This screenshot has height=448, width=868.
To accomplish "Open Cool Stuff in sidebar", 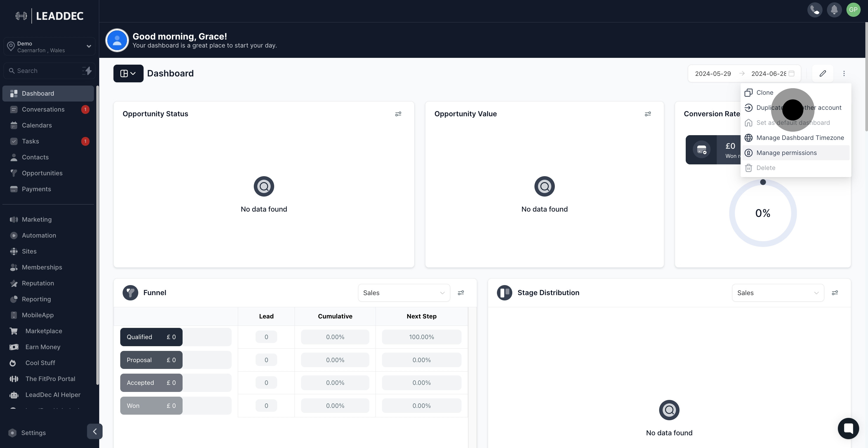I will (48, 363).
